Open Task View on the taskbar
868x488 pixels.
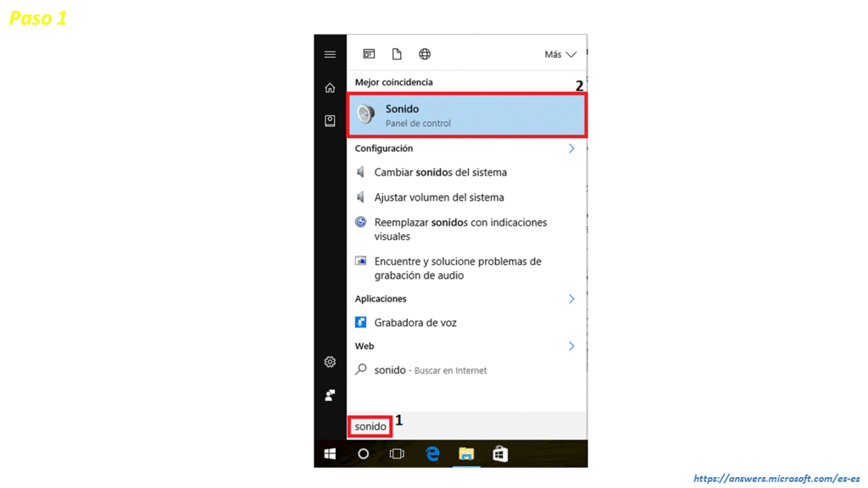click(397, 454)
